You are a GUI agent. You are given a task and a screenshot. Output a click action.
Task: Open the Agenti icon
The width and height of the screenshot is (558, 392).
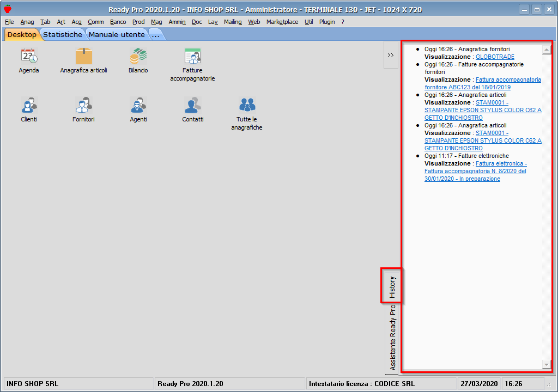click(138, 105)
